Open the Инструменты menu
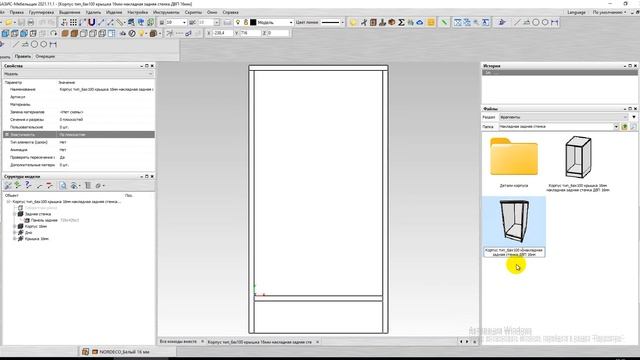 click(x=166, y=12)
